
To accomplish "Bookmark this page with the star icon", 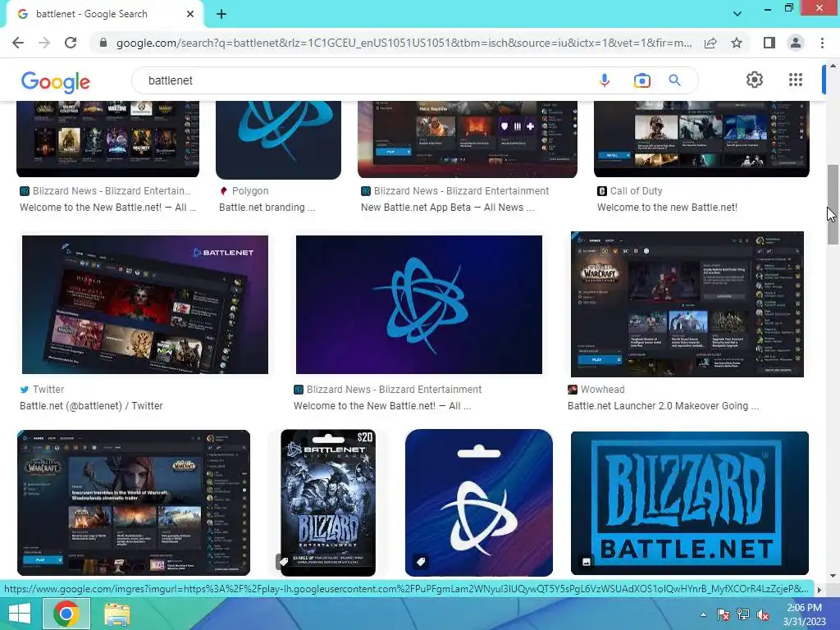I will point(737,43).
